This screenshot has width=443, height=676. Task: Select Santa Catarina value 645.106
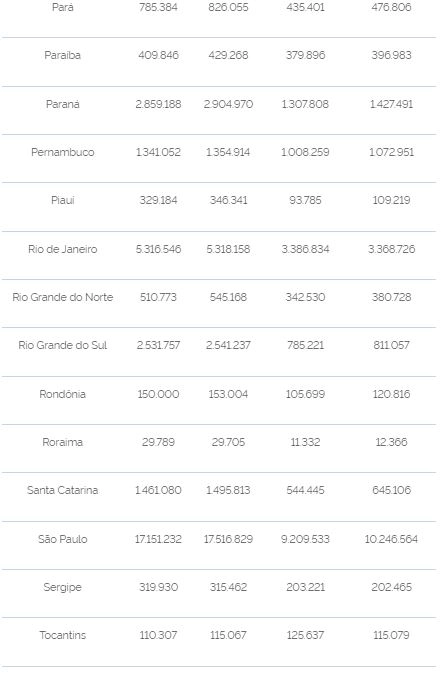tap(391, 490)
